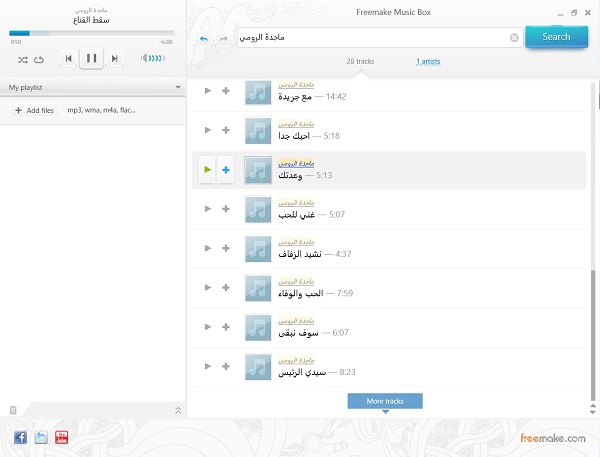The height and width of the screenshot is (457, 600).
Task: Toggle shuffle playback mode
Action: (23, 60)
